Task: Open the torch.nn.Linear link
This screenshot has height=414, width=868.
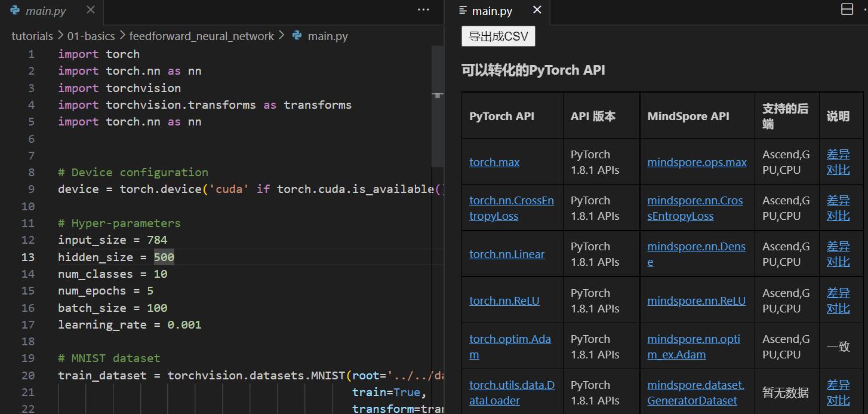Action: 507,254
